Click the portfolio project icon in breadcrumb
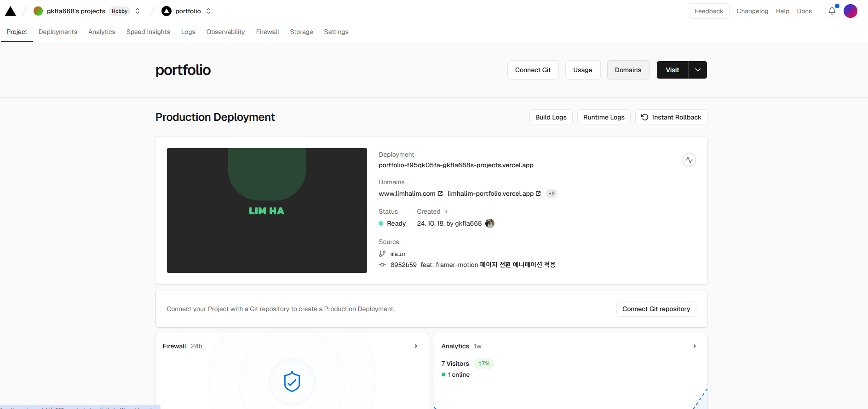Screen dimensions: 868x409 click(x=167, y=11)
